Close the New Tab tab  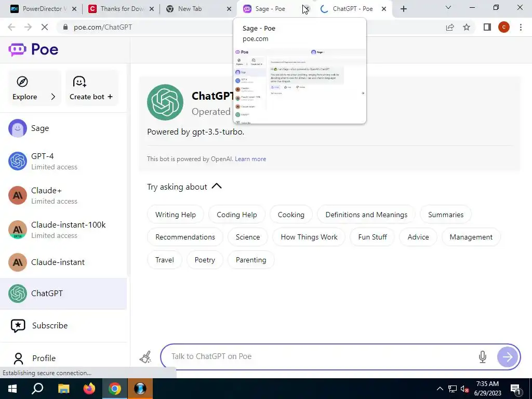[229, 9]
